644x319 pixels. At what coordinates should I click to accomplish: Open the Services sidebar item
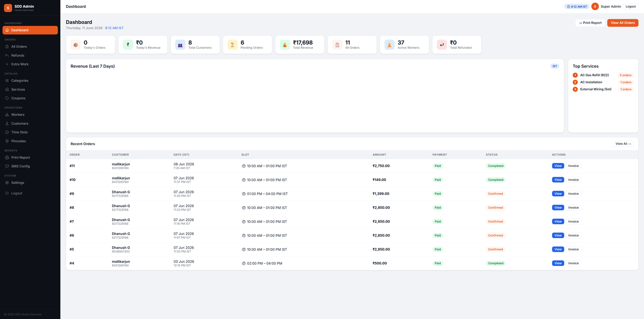tap(30, 90)
